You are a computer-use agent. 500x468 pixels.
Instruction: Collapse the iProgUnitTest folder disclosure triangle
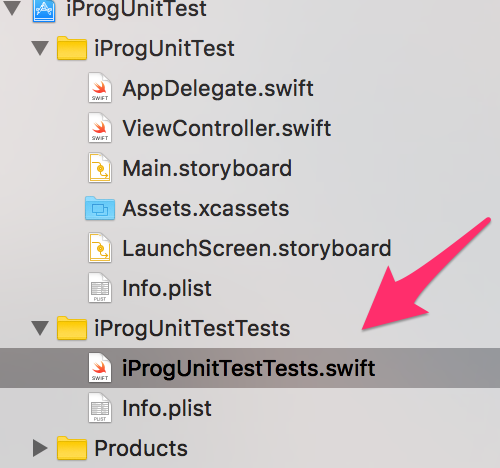[40, 48]
